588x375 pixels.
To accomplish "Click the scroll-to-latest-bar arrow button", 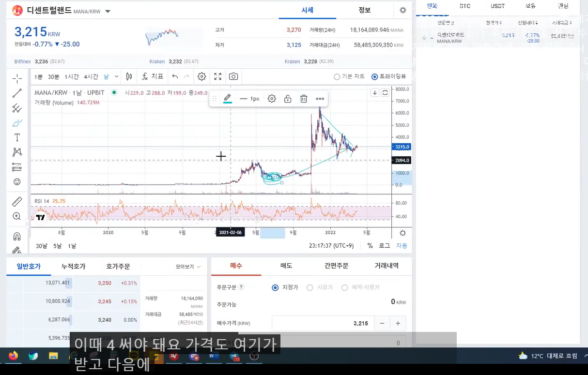I will coord(375,92).
